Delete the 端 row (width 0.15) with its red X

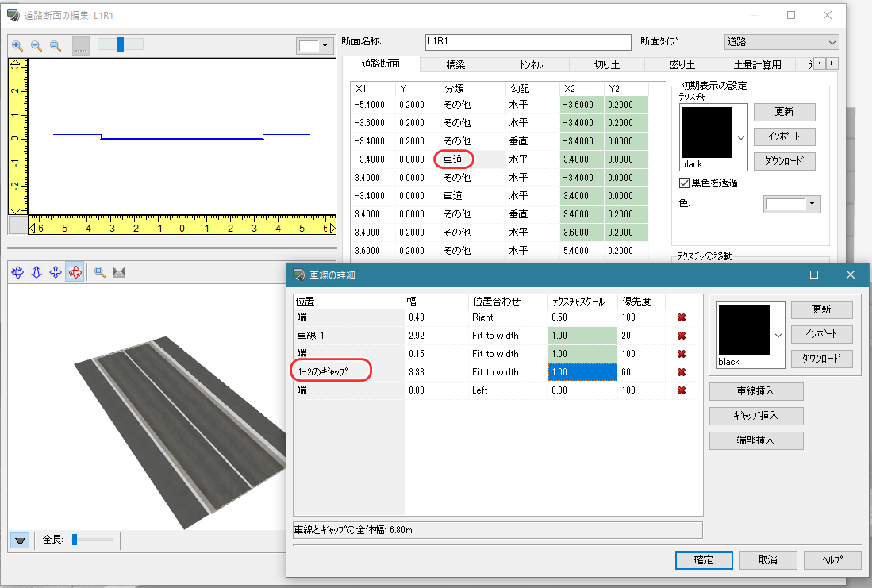682,354
